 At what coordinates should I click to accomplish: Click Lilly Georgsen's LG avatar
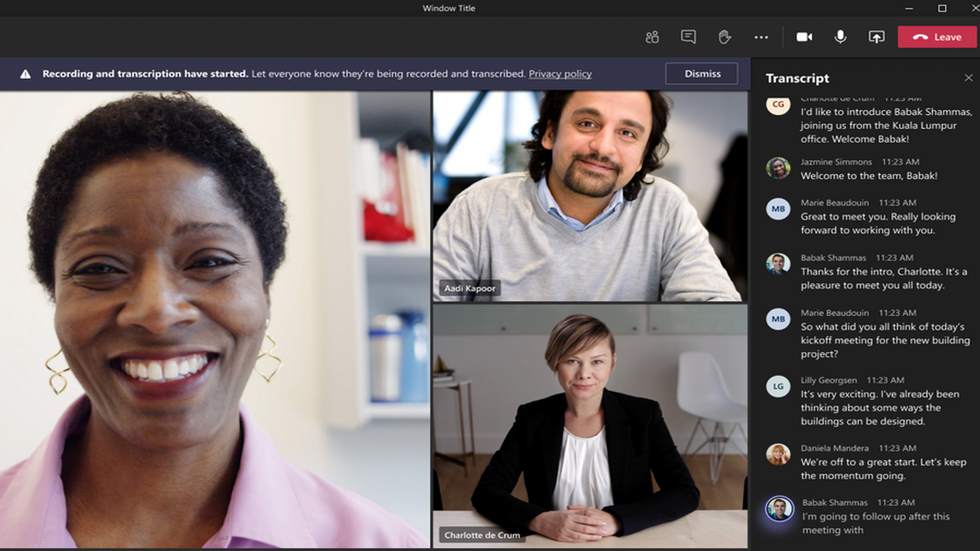pos(778,386)
